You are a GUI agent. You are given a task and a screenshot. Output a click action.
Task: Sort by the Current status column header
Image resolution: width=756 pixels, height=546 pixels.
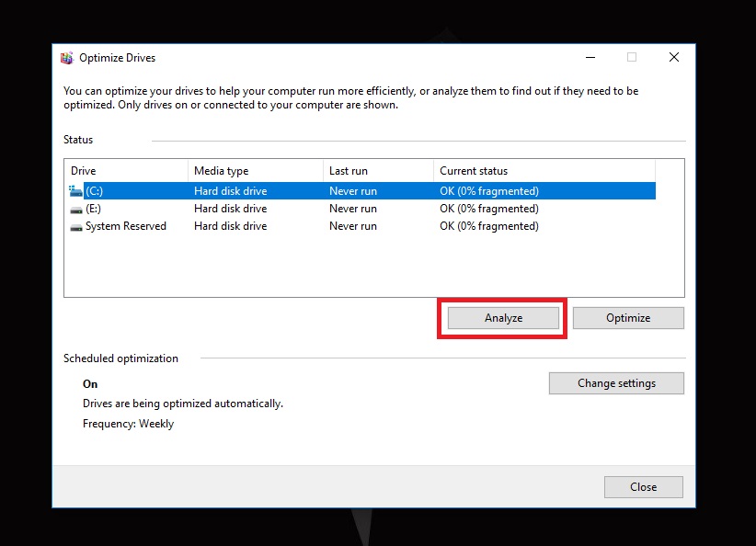pos(544,171)
